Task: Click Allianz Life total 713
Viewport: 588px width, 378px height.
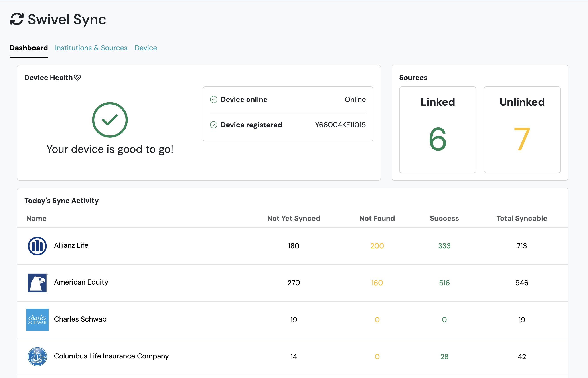Action: 522,246
